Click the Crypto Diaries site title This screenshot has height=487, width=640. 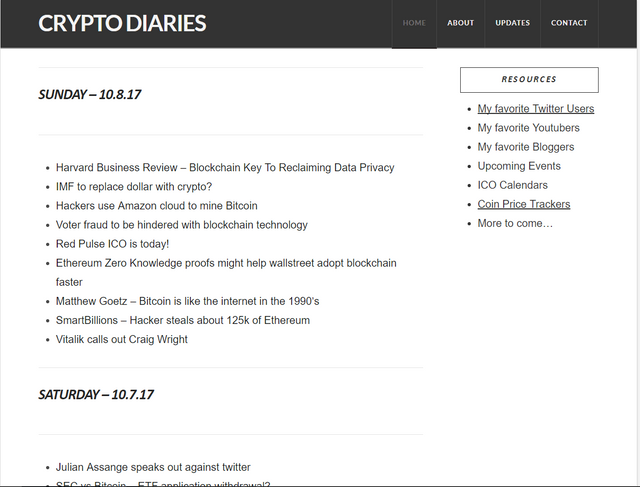(x=122, y=23)
